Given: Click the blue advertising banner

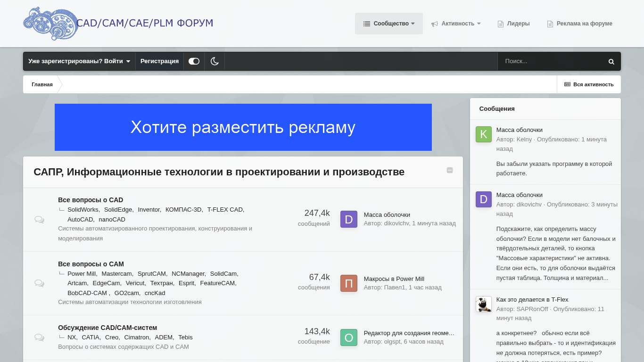Looking at the screenshot, I should (243, 127).
